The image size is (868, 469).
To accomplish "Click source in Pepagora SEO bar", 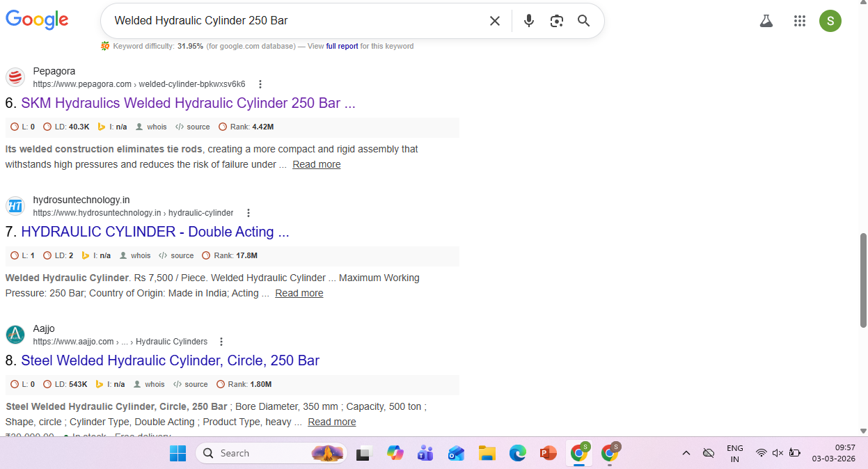I will click(x=193, y=127).
